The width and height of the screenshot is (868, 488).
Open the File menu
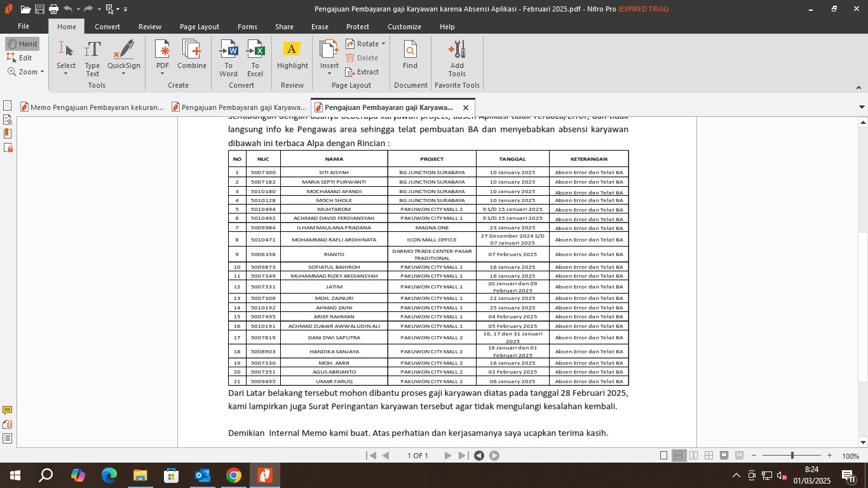point(24,27)
